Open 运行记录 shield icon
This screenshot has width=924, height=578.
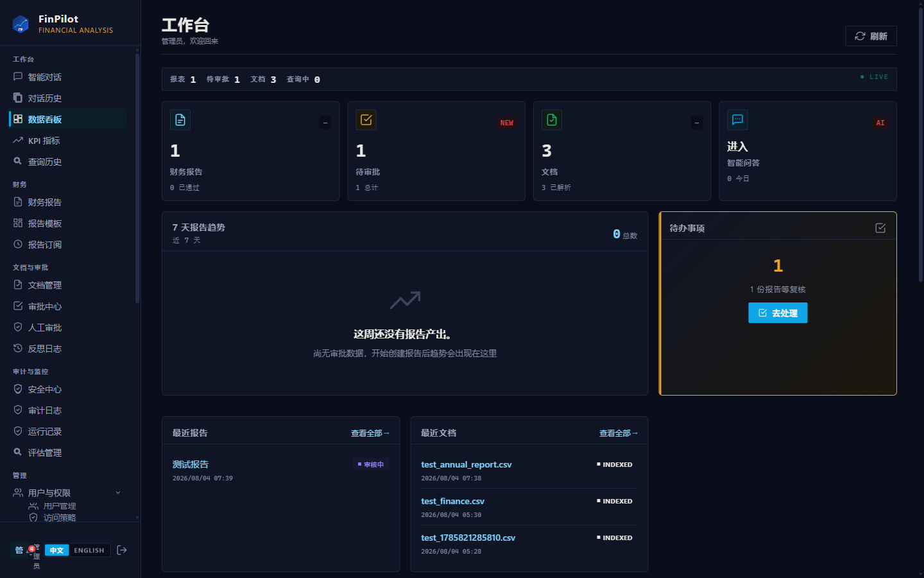[18, 431]
